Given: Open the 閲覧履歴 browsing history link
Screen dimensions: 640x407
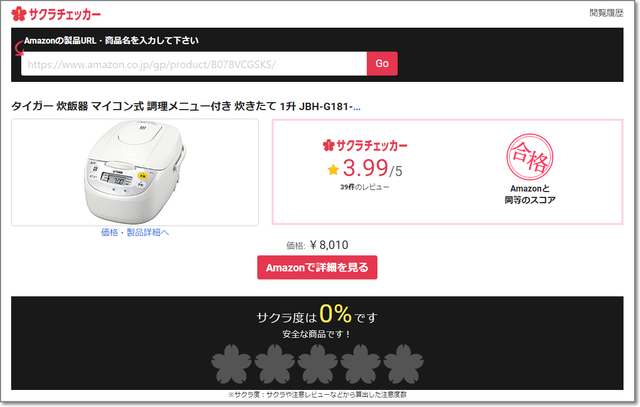Looking at the screenshot, I should (x=606, y=13).
